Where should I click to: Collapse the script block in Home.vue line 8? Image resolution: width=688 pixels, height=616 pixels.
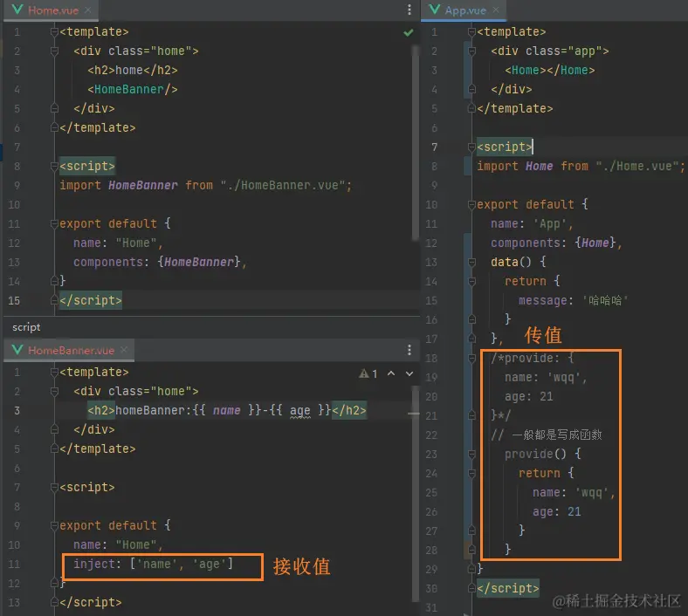pyautogui.click(x=54, y=166)
